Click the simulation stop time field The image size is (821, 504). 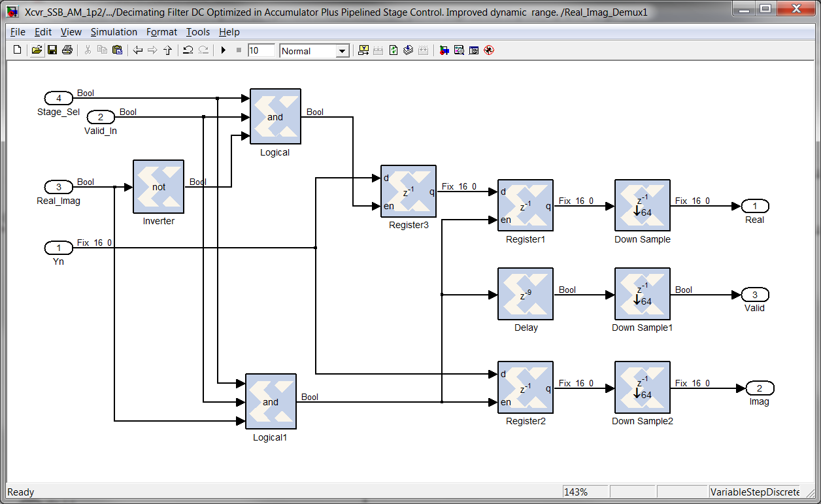261,50
